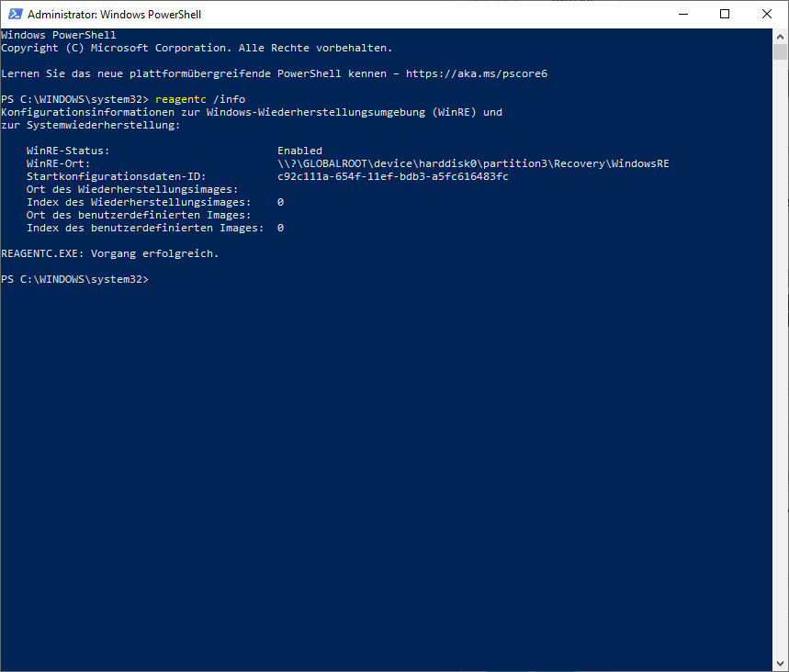Click the Microsoft Corporation copyright line
789x672 pixels.
click(197, 48)
